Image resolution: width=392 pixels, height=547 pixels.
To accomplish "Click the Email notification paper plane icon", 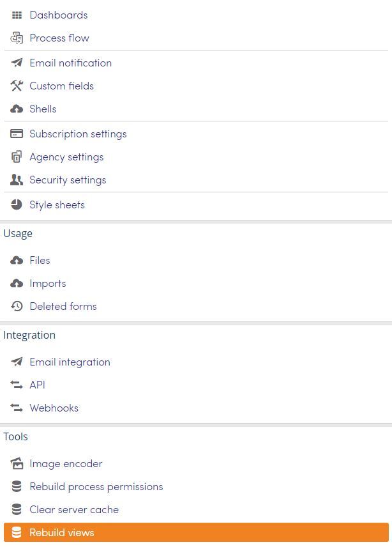I will tap(17, 63).
